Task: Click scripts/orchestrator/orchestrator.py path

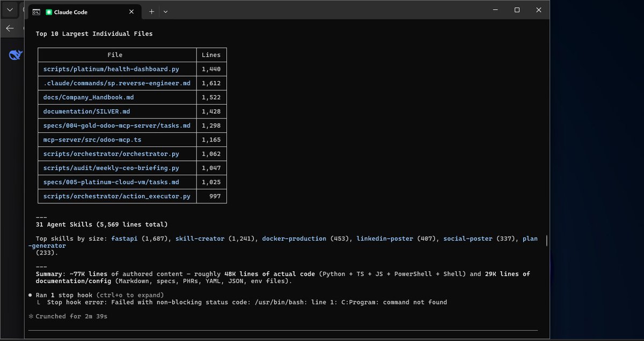Action: [x=111, y=154]
